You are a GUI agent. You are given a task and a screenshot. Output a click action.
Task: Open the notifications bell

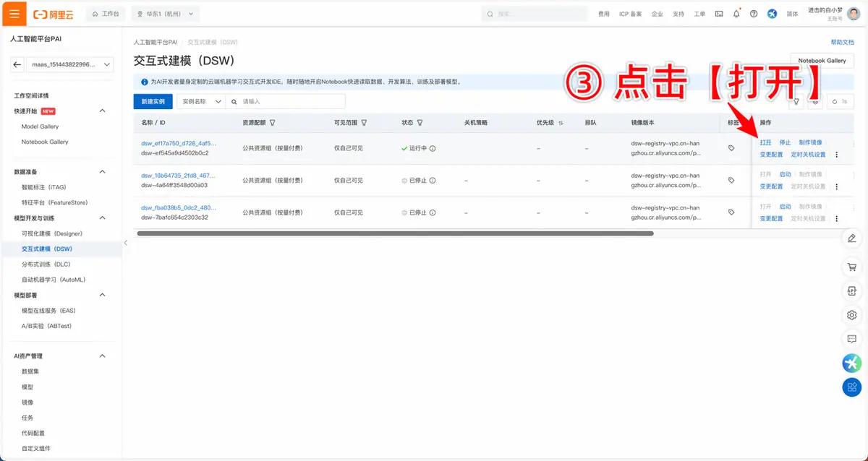[736, 14]
